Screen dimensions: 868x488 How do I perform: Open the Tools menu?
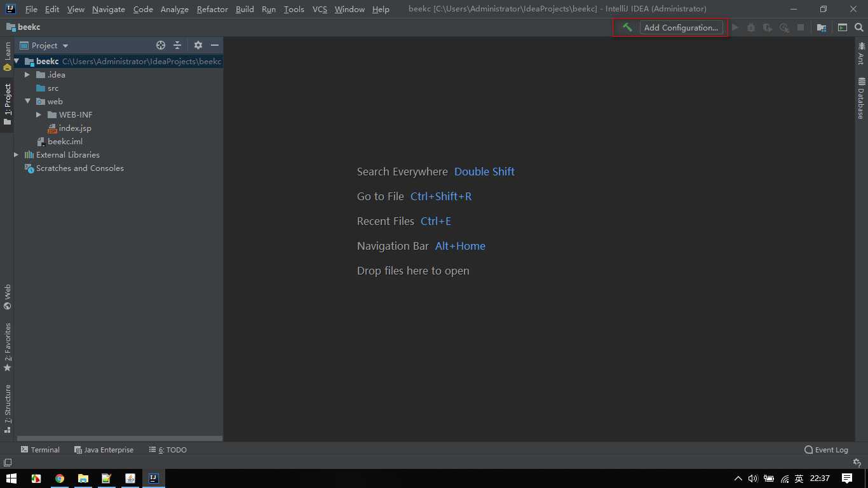tap(294, 9)
